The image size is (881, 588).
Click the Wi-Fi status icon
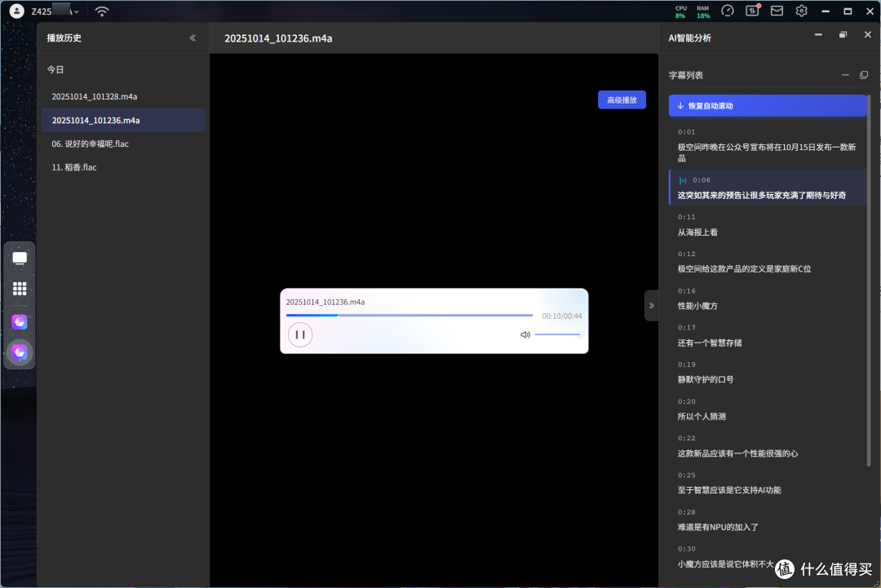(x=102, y=11)
